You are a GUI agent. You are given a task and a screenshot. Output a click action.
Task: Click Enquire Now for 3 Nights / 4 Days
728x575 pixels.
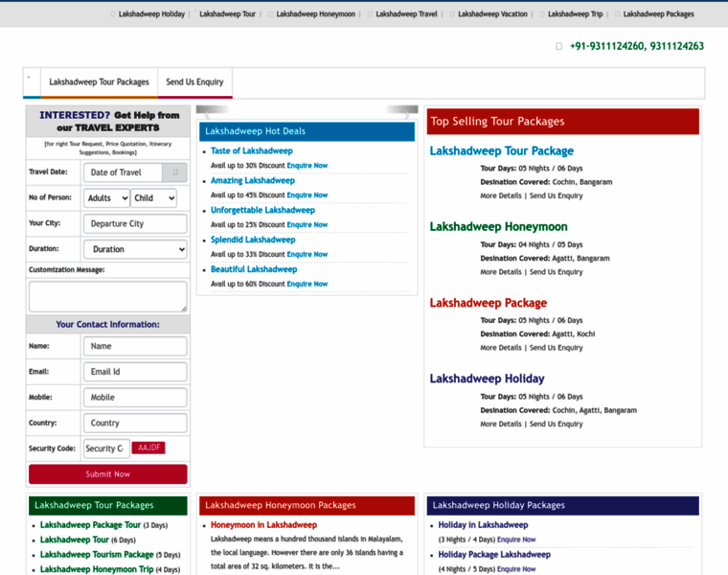pos(516,540)
